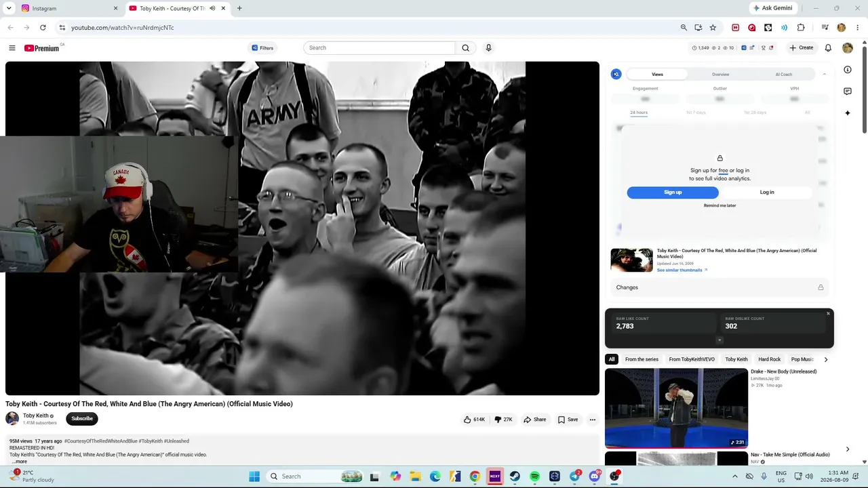This screenshot has height=488, width=868.
Task: Click the Sign up button in analytics panel
Action: (x=673, y=192)
